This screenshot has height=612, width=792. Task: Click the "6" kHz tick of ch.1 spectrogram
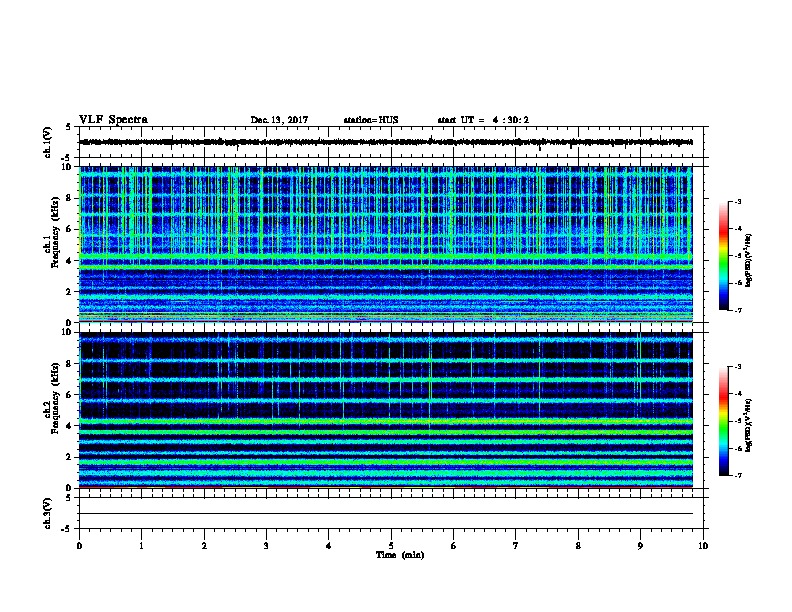(x=69, y=229)
